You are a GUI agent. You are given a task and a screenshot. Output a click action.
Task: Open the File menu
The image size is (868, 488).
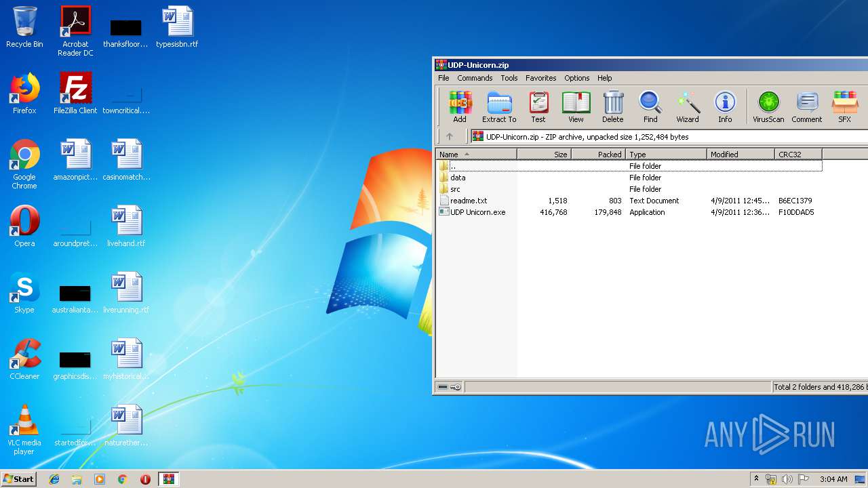443,78
